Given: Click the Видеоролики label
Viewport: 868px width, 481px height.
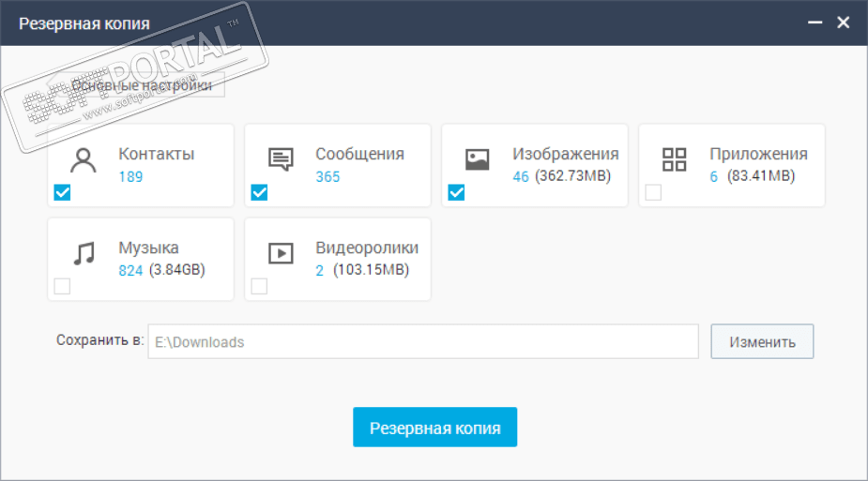Looking at the screenshot, I should (x=367, y=248).
